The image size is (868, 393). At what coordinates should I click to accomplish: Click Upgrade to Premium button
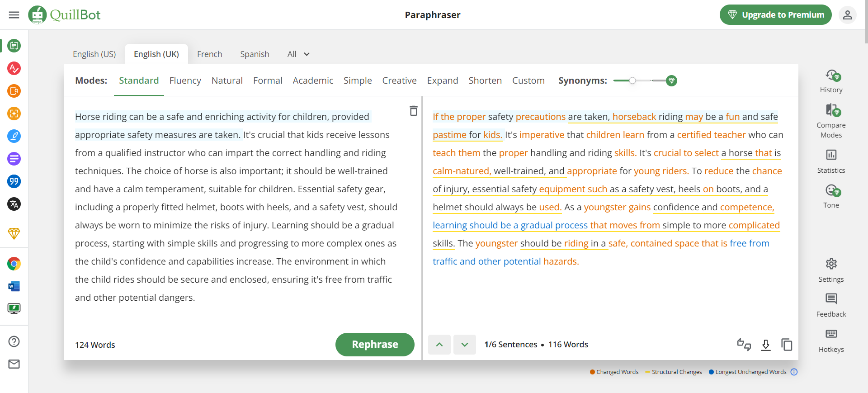pos(775,15)
